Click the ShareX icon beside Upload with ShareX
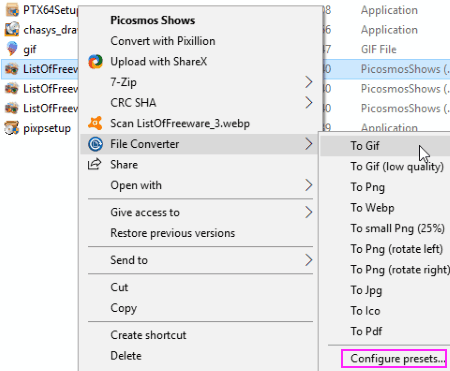Viewport: 450px width, 371px height. [95, 62]
